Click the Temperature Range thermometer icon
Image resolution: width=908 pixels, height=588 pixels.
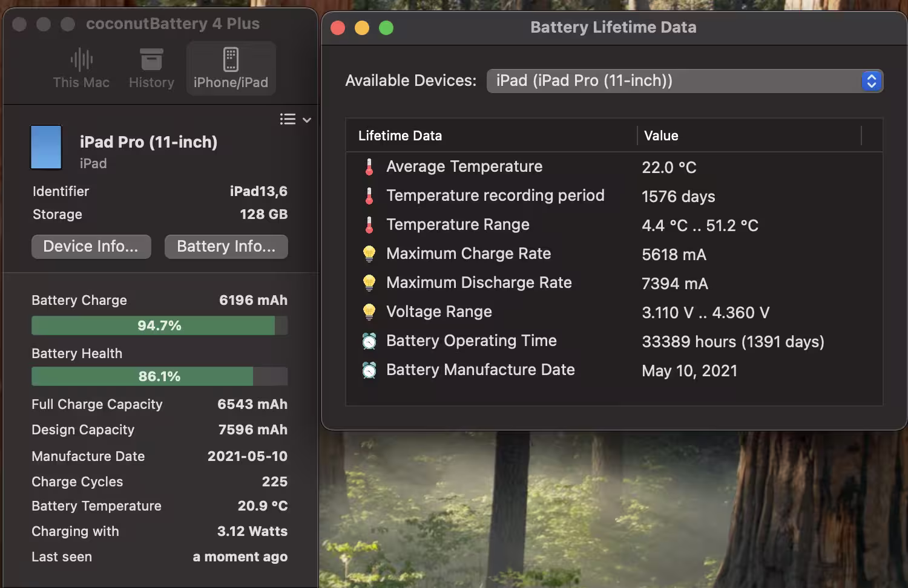369,225
